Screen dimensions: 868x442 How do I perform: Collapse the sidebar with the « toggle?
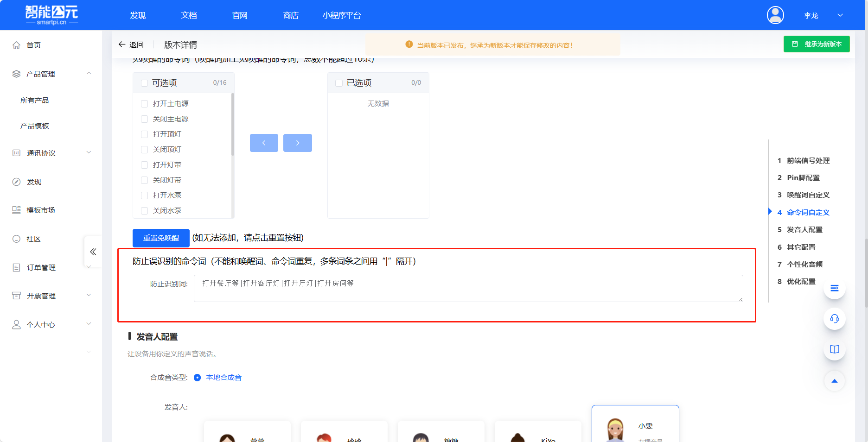(93, 252)
